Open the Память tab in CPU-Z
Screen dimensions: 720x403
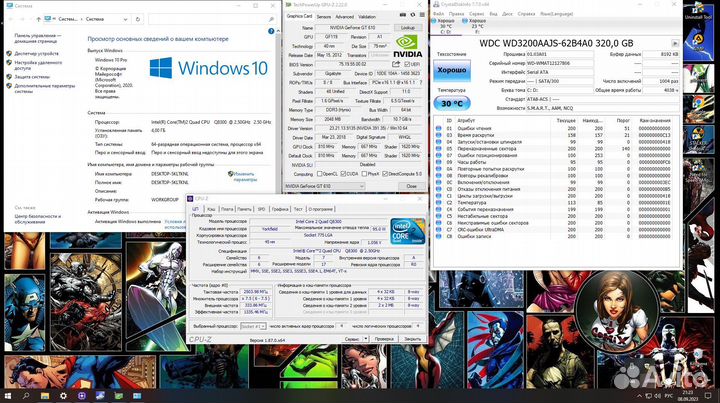point(245,209)
